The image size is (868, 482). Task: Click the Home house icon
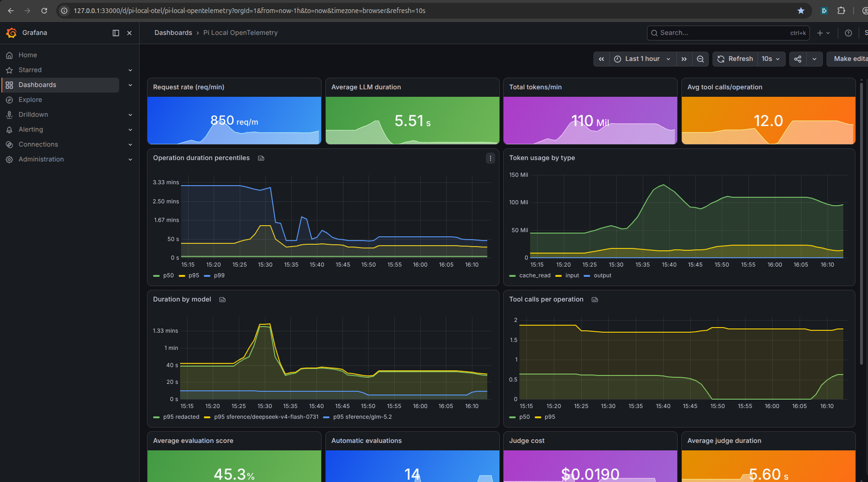pos(9,55)
